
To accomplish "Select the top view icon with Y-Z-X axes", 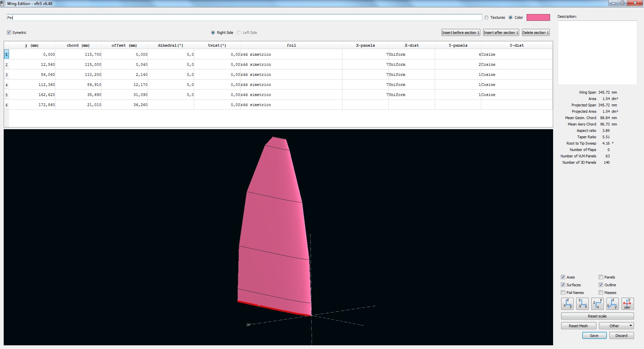I will pos(597,304).
